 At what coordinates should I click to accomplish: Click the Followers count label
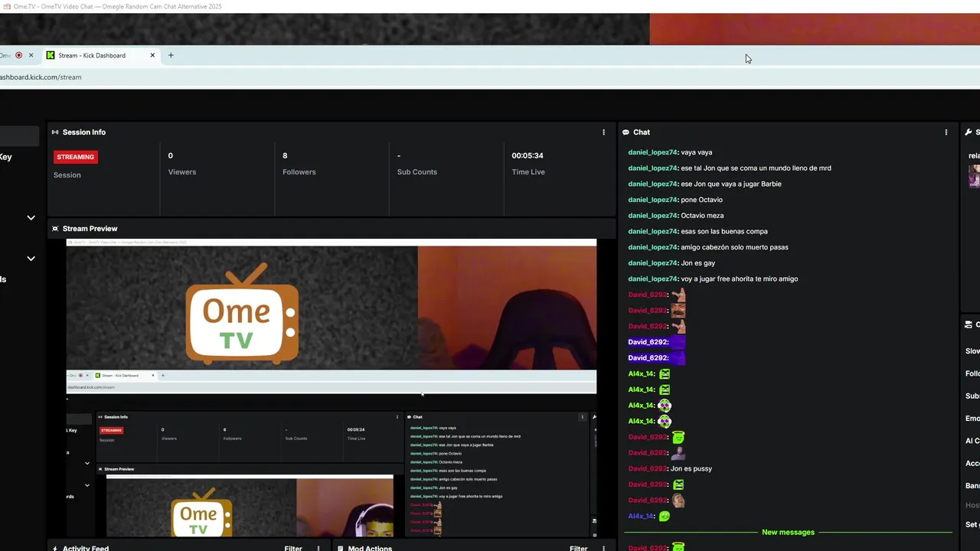pyautogui.click(x=299, y=172)
